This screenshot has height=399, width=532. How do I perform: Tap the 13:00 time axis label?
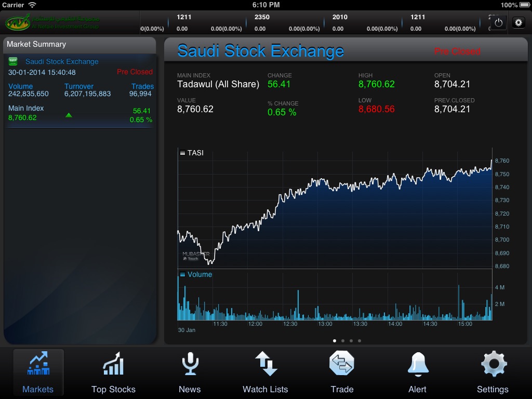pyautogui.click(x=325, y=324)
